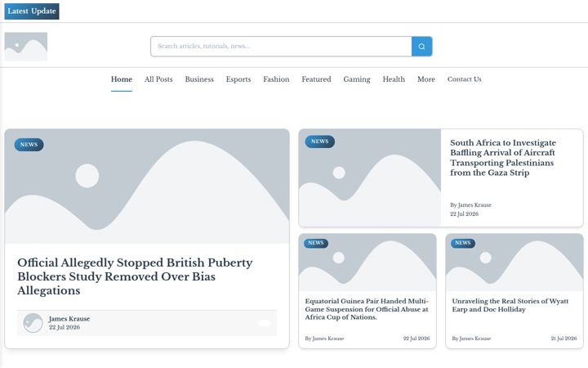Image resolution: width=588 pixels, height=368 pixels.
Task: Open the Fashion category
Action: point(276,79)
